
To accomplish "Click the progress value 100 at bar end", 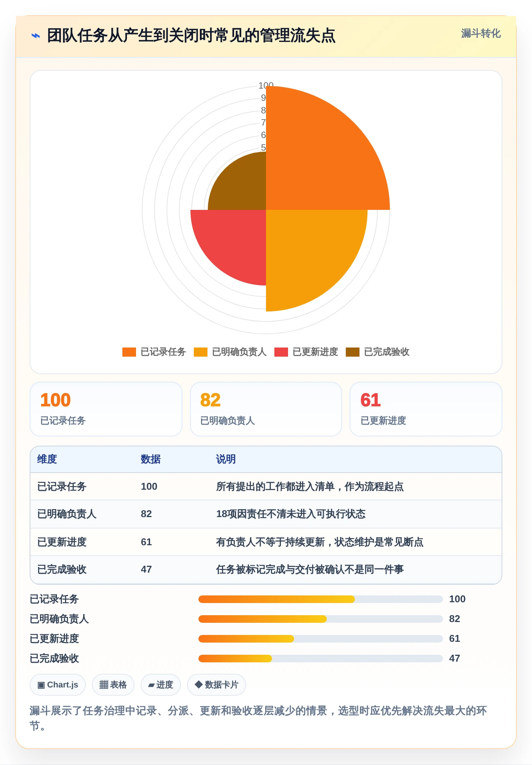I will click(457, 599).
